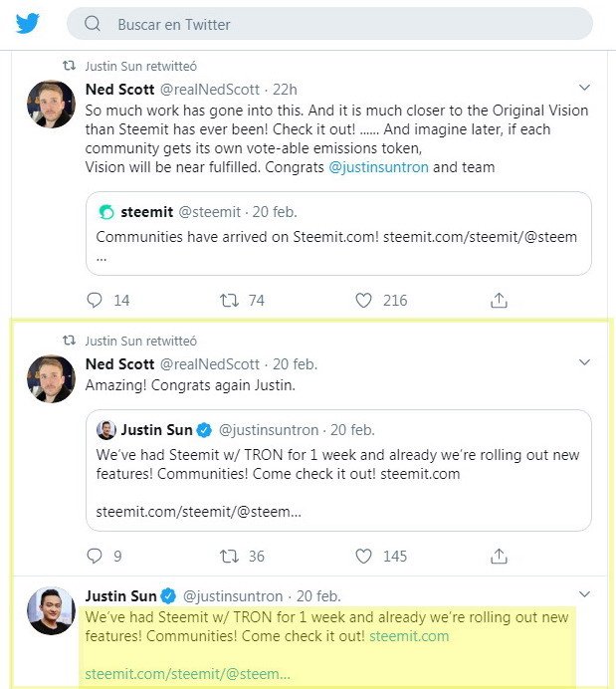Reply to Ned Scott's 22h tweet

[x=95, y=300]
